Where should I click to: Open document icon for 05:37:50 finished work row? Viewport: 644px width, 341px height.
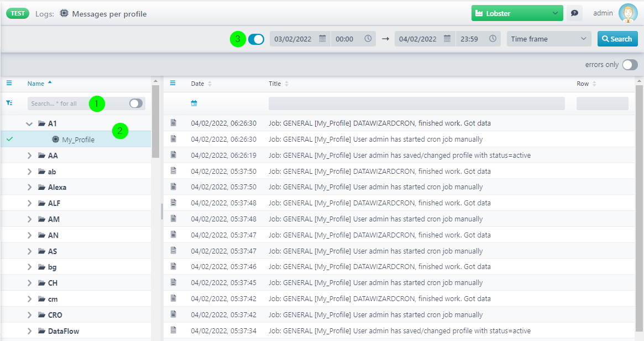(174, 170)
